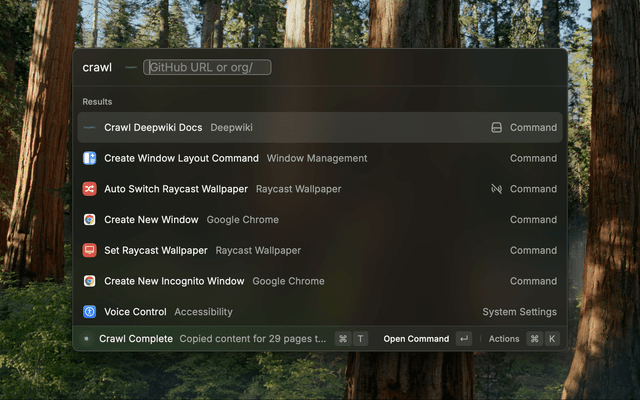Click the Crawl Complete status dot icon
Screen dimensions: 640x400
(86, 338)
